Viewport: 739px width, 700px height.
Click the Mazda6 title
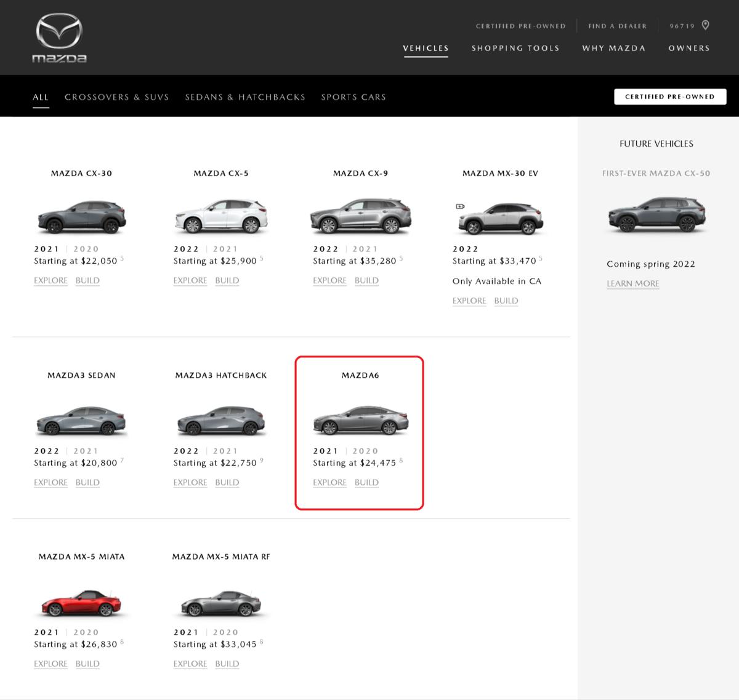360,375
